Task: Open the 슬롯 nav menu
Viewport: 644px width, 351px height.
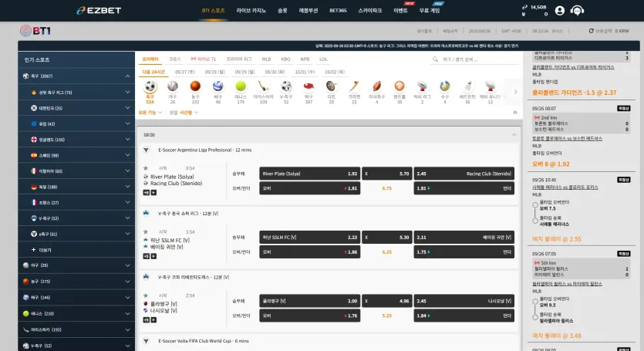Action: [x=282, y=11]
